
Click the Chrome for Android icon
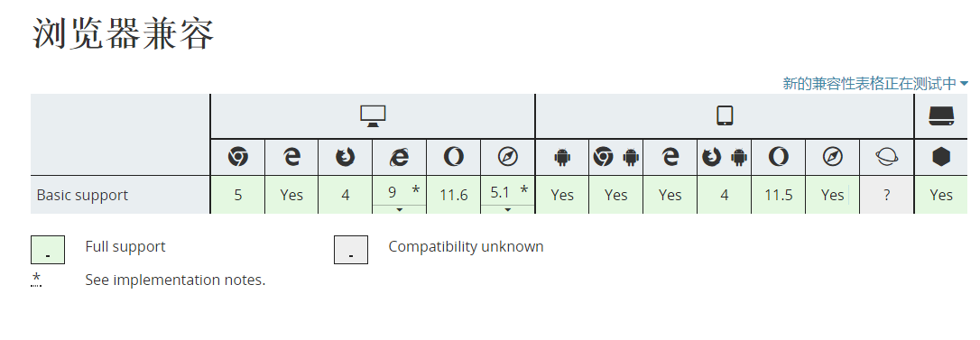coord(615,157)
